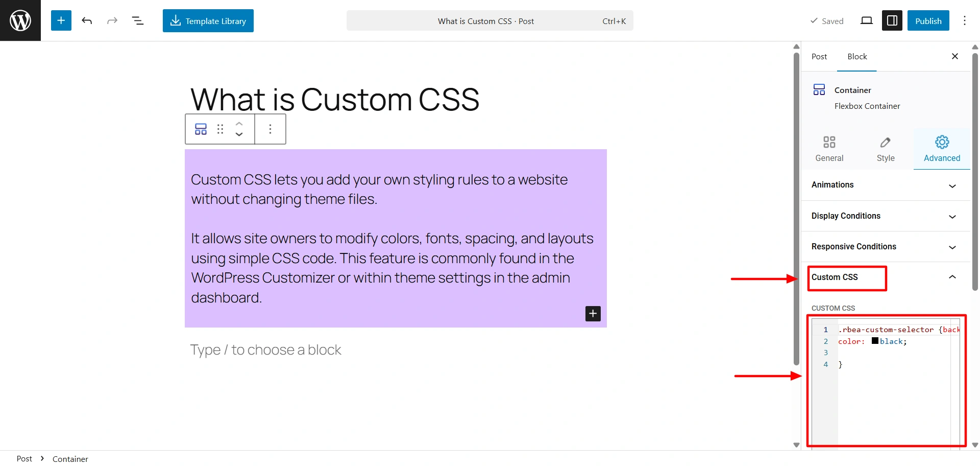
Task: Open the Advanced settings tab
Action: pos(942,149)
